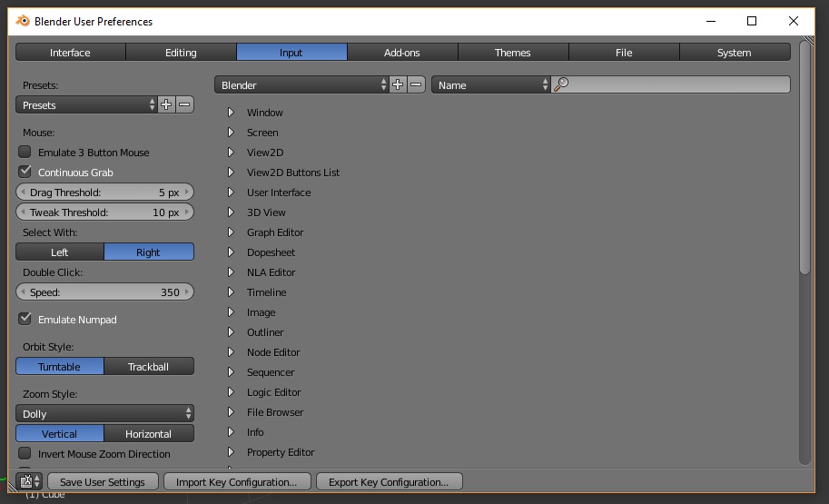Expand View2D Buttons List keymap
This screenshot has height=504, width=829.
click(x=231, y=173)
